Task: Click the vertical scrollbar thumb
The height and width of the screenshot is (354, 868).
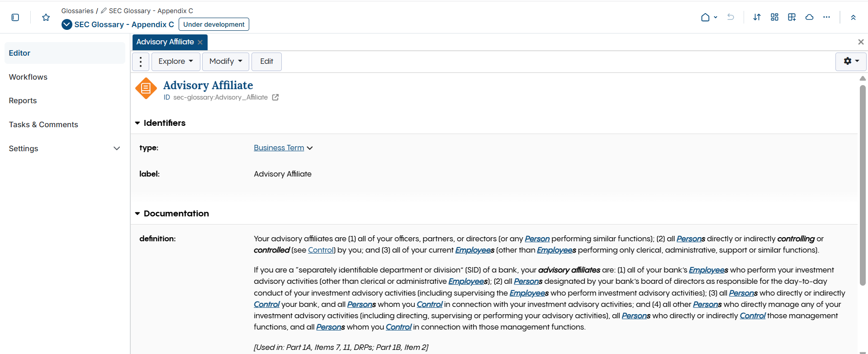Action: pyautogui.click(x=863, y=186)
